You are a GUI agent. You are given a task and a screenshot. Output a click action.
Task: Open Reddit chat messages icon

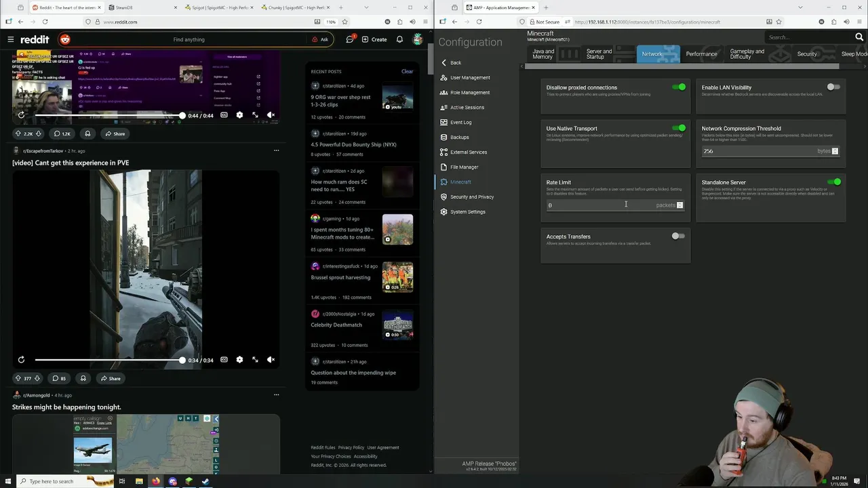(x=350, y=39)
